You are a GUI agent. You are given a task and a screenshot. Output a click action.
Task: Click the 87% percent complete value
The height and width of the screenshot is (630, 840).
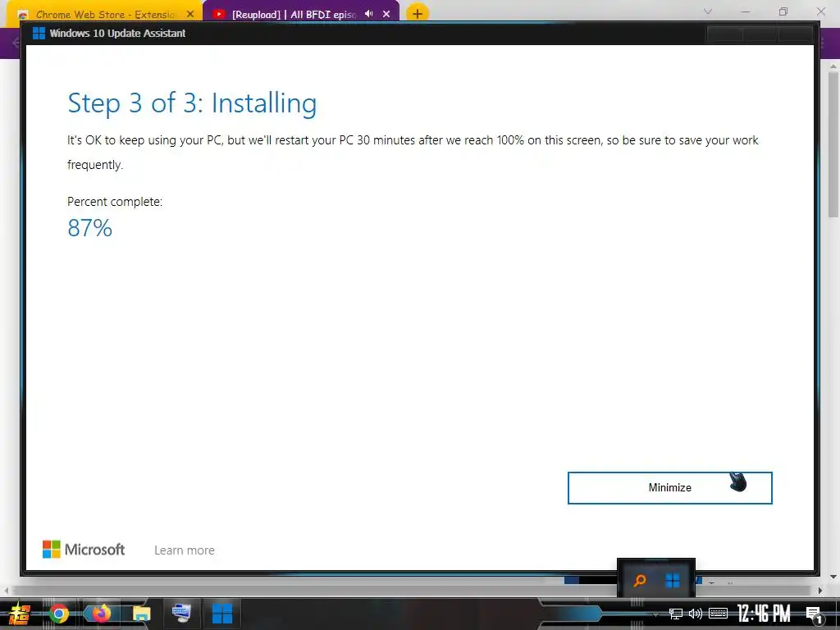click(90, 228)
